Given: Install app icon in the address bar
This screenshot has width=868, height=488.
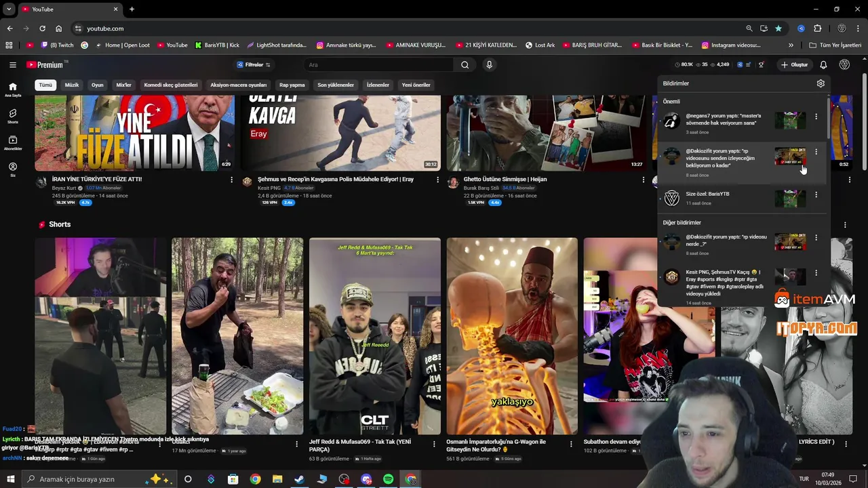Looking at the screenshot, I should coord(764,28).
